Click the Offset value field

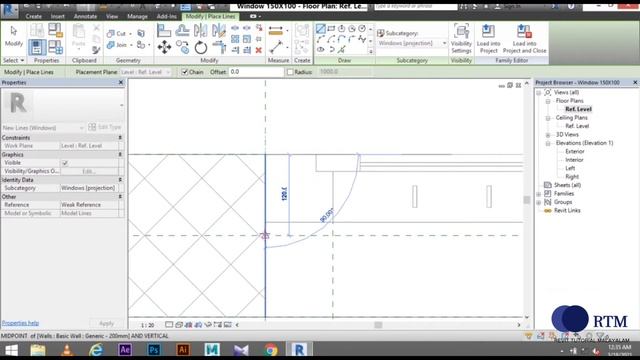click(256, 72)
